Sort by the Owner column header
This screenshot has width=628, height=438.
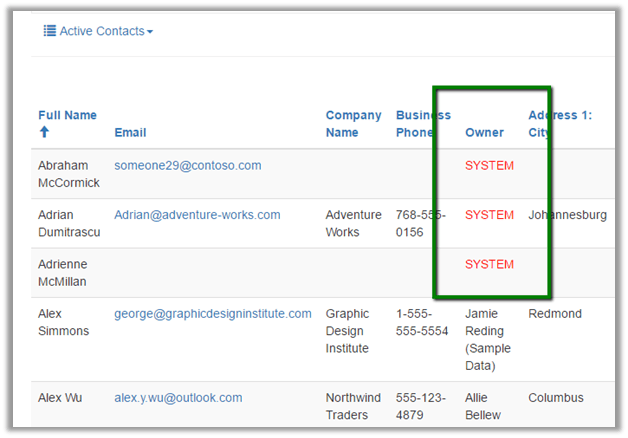coord(484,132)
